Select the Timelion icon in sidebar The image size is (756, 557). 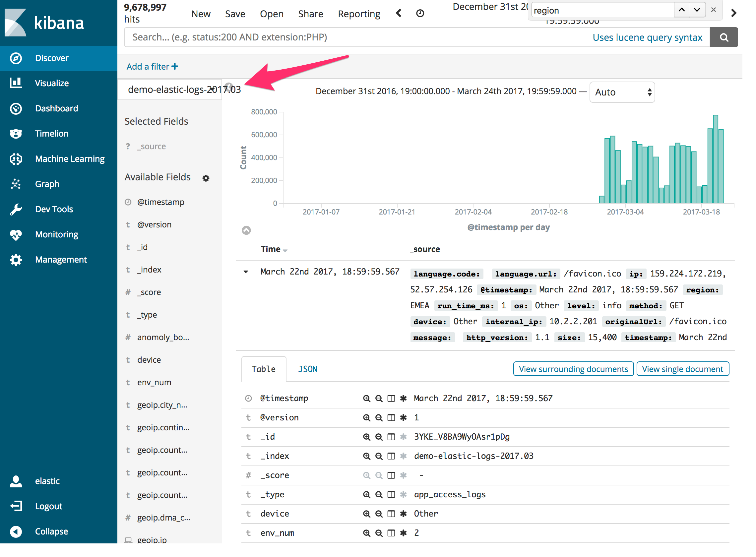[x=16, y=134]
